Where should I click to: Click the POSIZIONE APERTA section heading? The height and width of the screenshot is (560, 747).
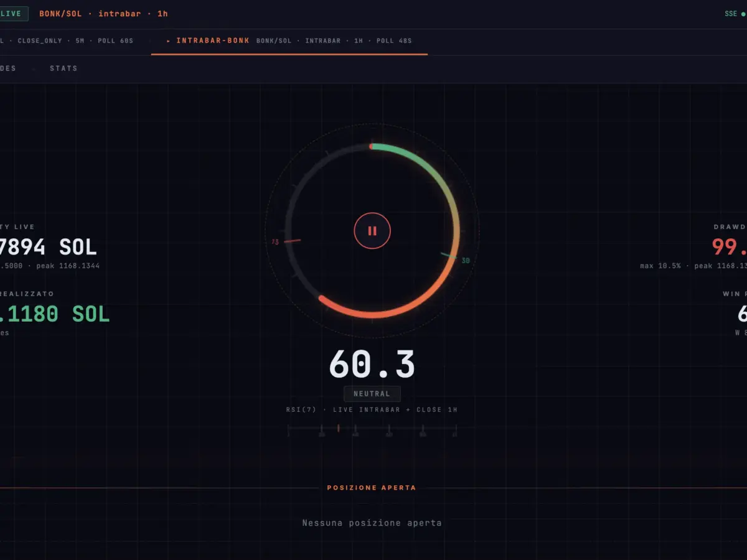372,488
